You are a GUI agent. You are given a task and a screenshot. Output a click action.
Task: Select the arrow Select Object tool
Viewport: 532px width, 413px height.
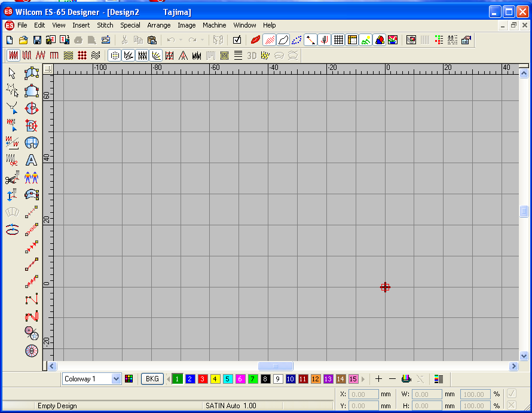point(12,74)
